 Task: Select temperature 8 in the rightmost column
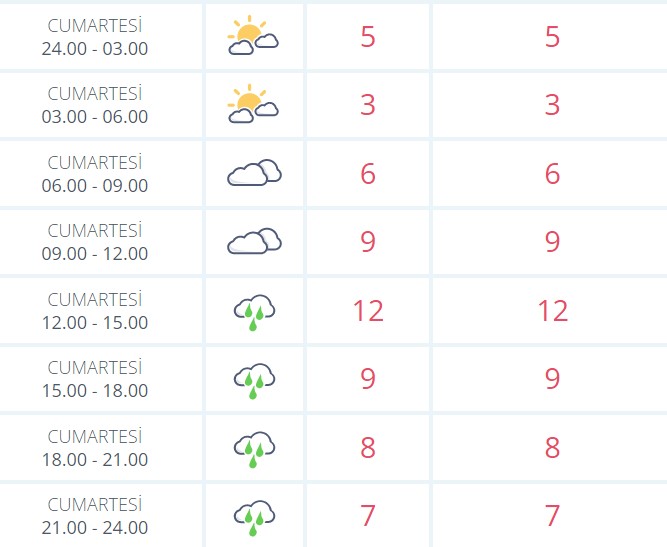pyautogui.click(x=552, y=447)
